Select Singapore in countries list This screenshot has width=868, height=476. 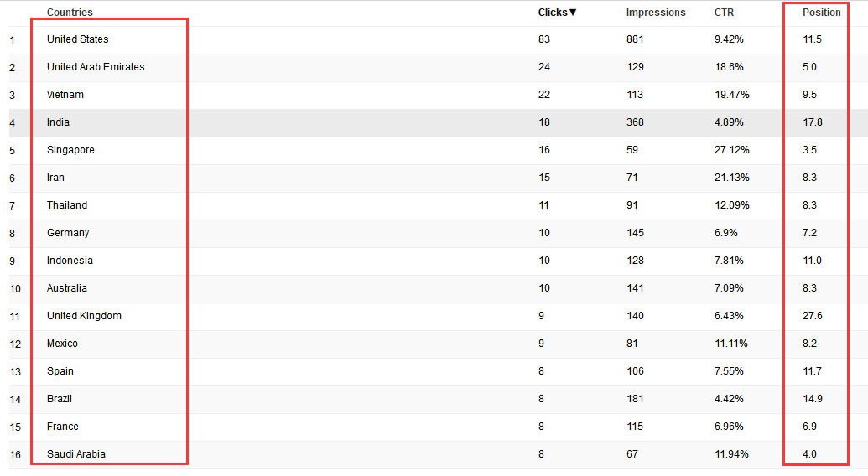point(70,150)
